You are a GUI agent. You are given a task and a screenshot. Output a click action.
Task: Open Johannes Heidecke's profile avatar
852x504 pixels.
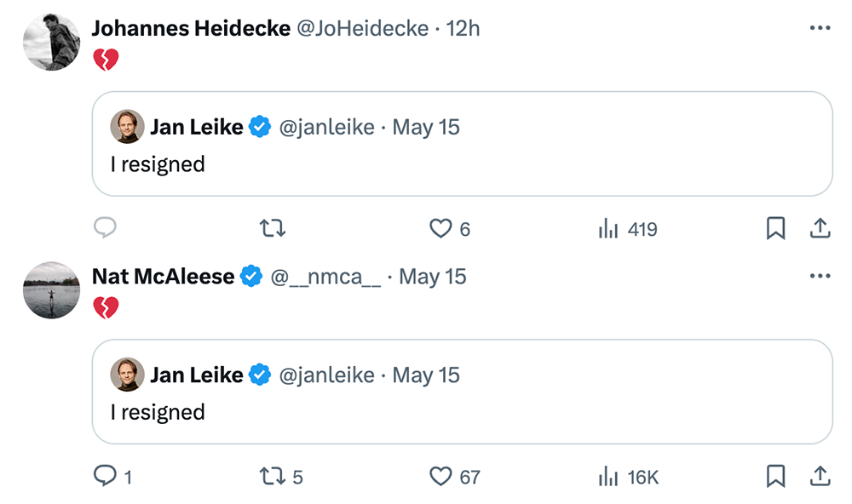pyautogui.click(x=51, y=42)
